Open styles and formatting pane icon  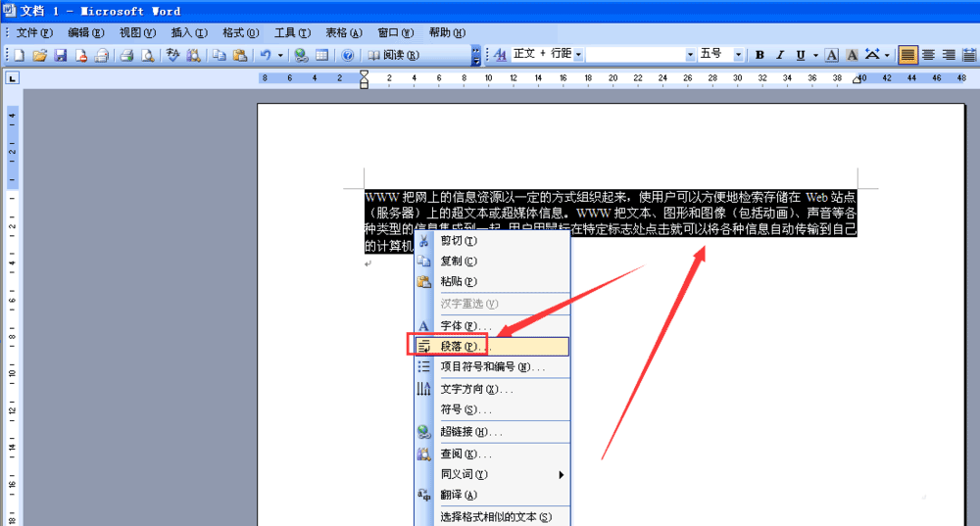pyautogui.click(x=500, y=55)
